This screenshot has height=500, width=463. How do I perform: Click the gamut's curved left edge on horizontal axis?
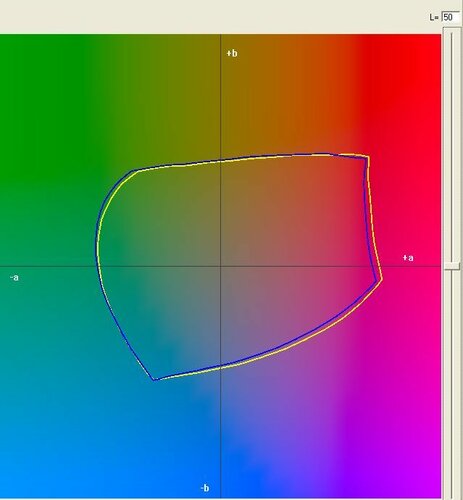click(x=98, y=266)
